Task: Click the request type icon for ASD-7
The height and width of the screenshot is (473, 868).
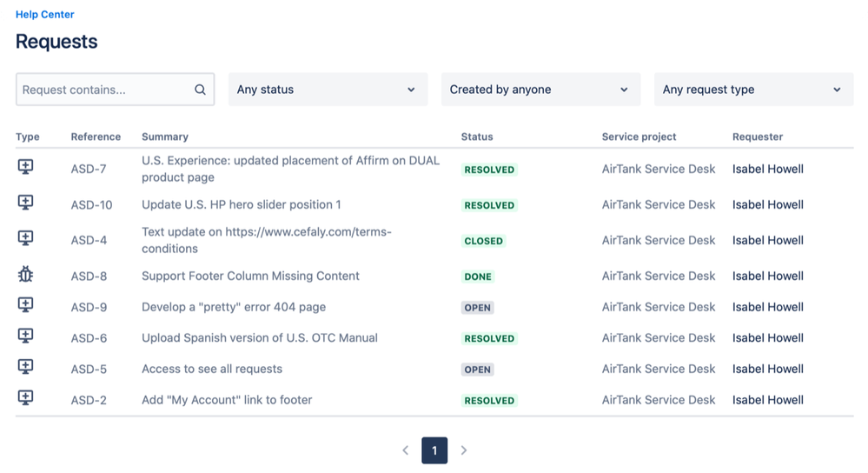Action: click(x=25, y=166)
